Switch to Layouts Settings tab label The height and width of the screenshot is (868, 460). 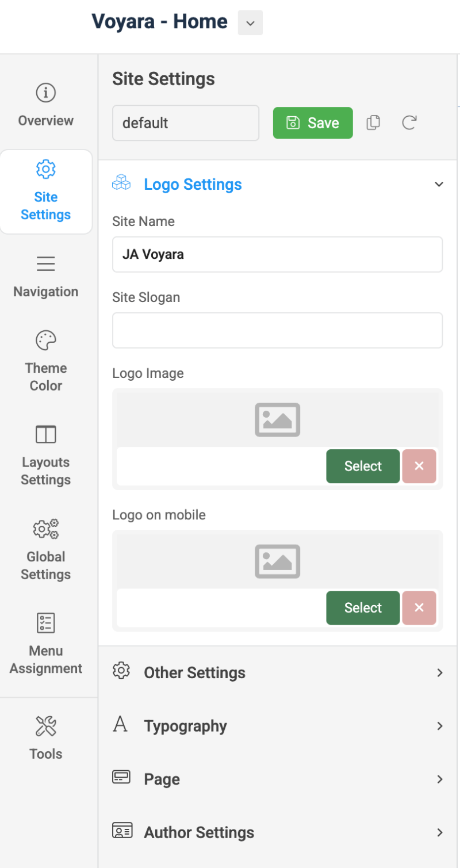click(46, 471)
